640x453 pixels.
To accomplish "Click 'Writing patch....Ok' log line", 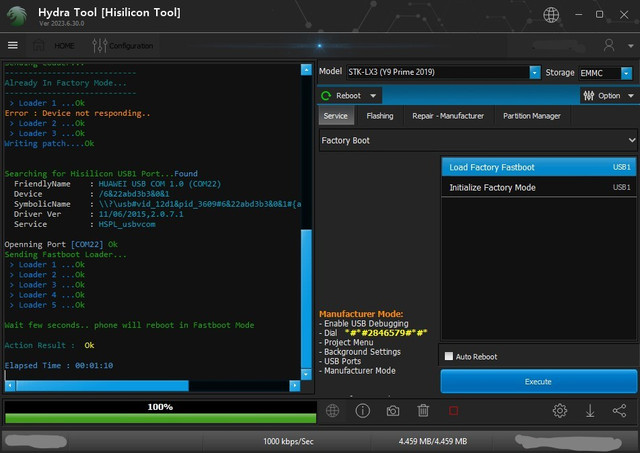I will (x=49, y=144).
